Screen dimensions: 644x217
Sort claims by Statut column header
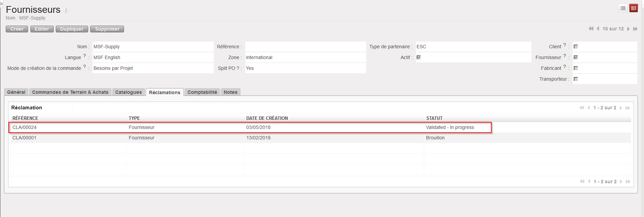click(434, 118)
